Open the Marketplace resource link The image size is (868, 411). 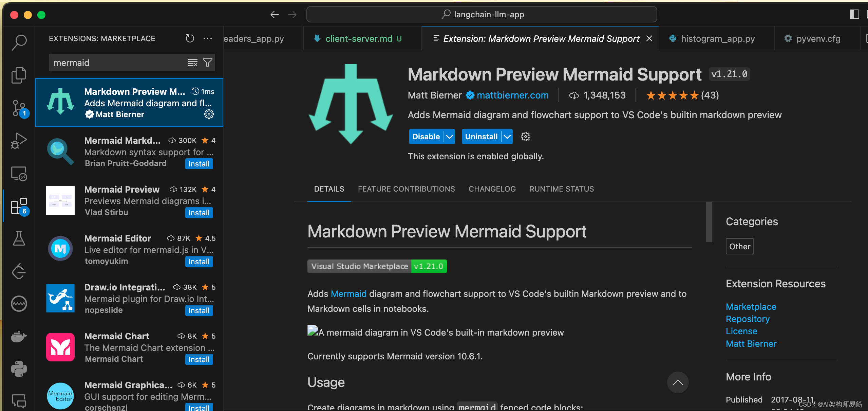coord(751,306)
